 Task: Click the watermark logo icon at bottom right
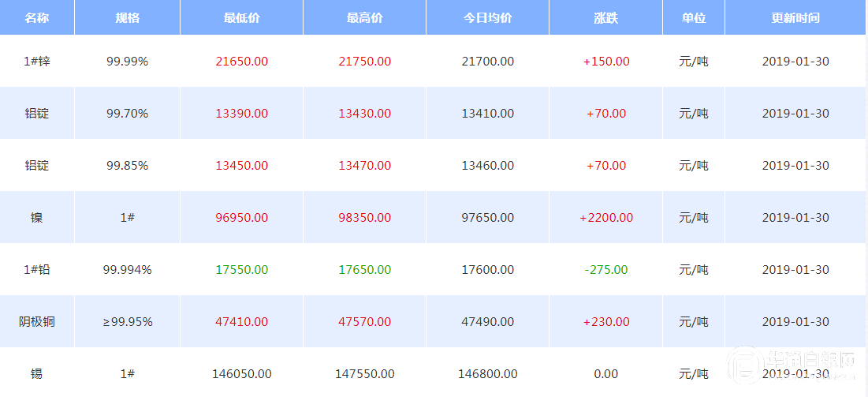(743, 367)
